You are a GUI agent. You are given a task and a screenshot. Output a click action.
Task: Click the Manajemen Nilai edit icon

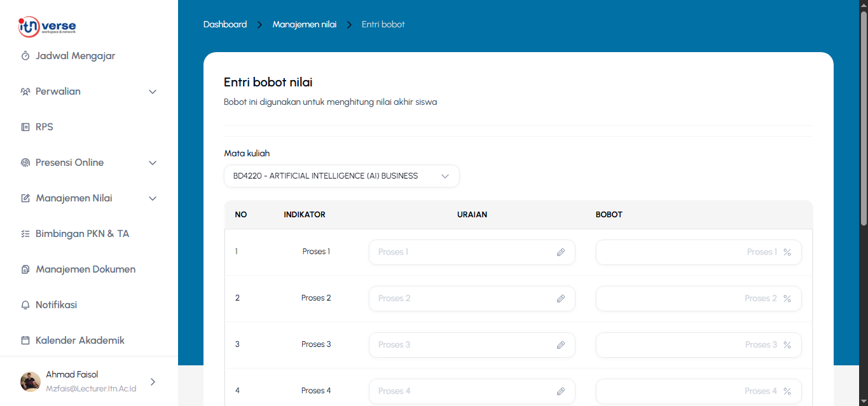(x=25, y=198)
